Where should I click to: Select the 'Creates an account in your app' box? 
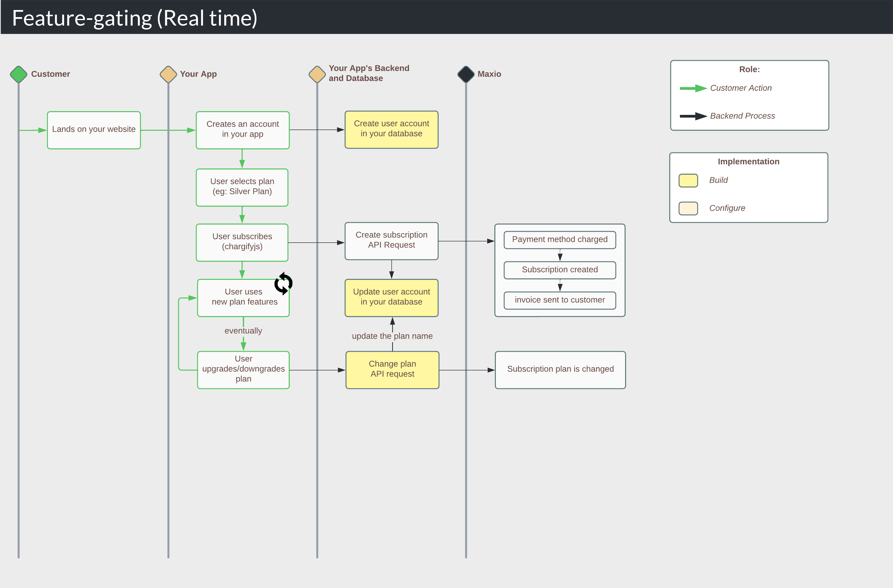pyautogui.click(x=243, y=130)
